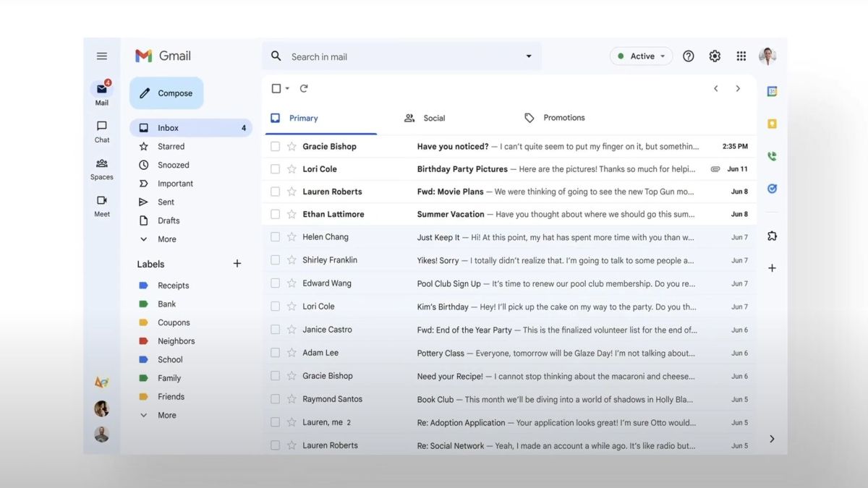Open the Drafts folder
The width and height of the screenshot is (868, 488).
pos(169,221)
